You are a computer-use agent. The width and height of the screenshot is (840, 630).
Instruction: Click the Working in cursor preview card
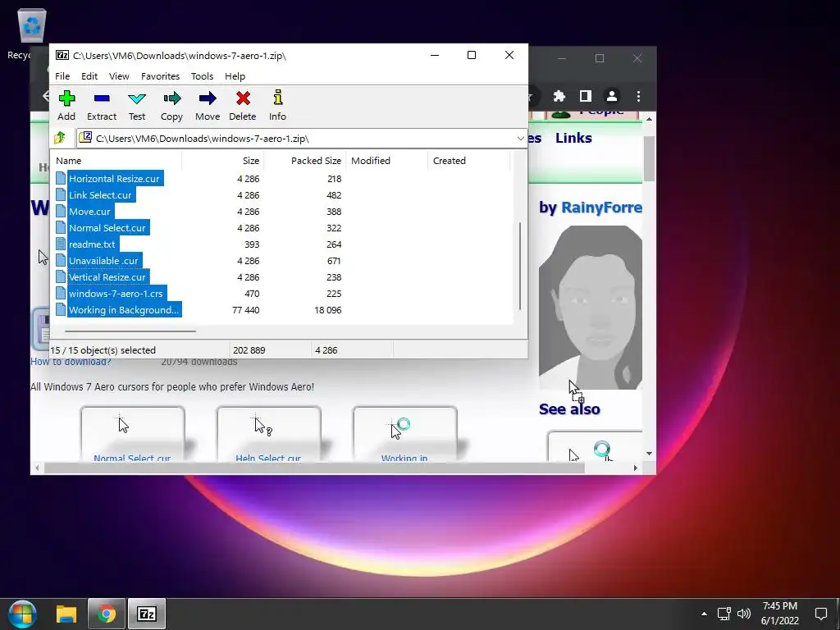405,434
